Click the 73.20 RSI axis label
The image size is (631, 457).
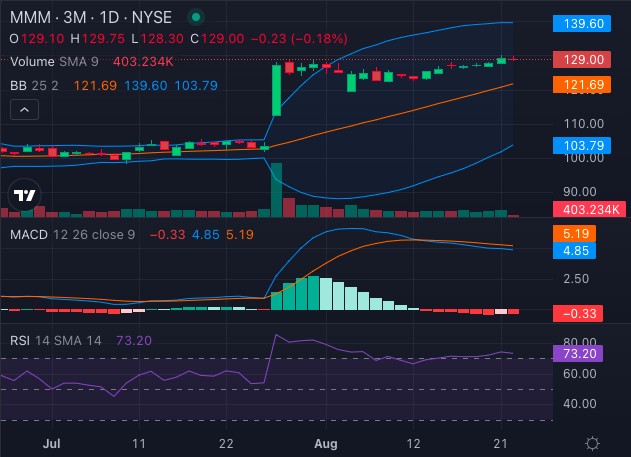point(578,354)
